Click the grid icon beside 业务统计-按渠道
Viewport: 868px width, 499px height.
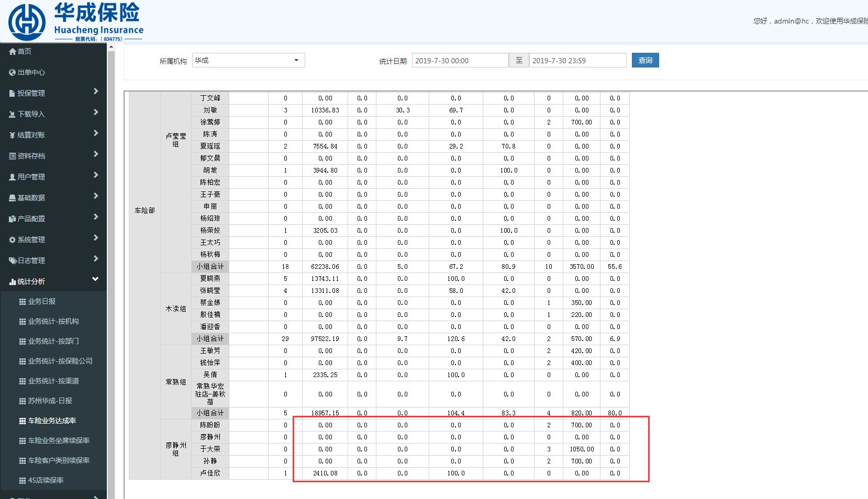[x=23, y=381]
